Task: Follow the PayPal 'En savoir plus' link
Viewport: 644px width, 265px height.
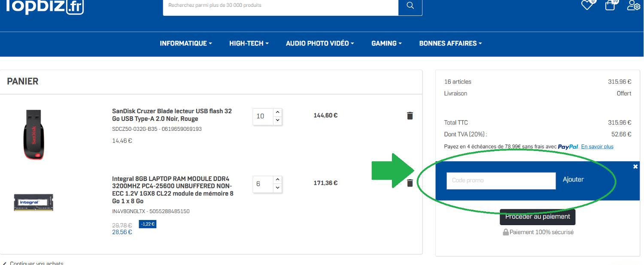Action: coord(597,147)
